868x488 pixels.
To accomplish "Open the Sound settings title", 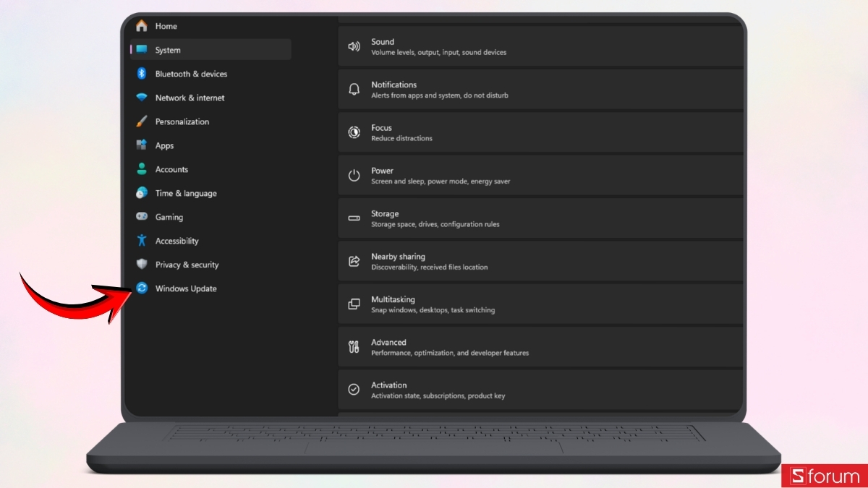I will pos(383,42).
